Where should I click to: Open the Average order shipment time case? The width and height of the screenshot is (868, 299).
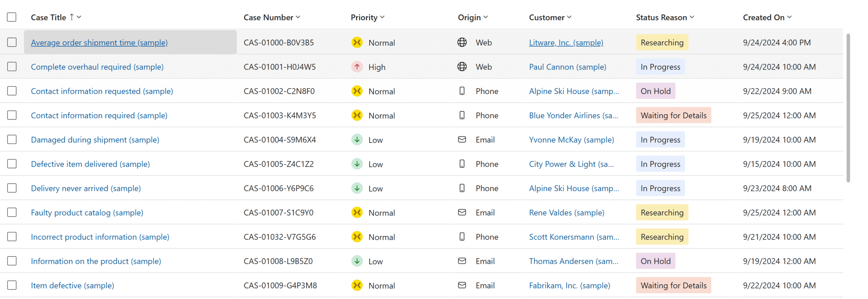pyautogui.click(x=99, y=43)
